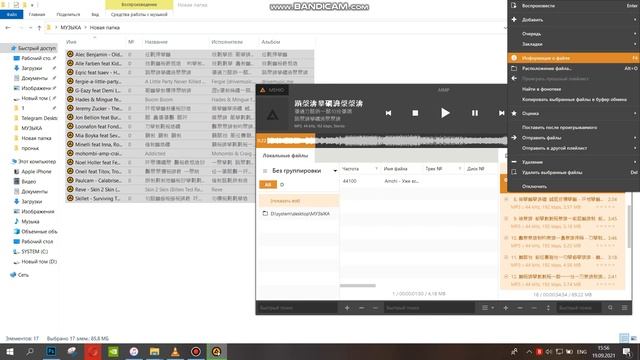Seek within the AIMP waveform progress bar

[x=382, y=141]
